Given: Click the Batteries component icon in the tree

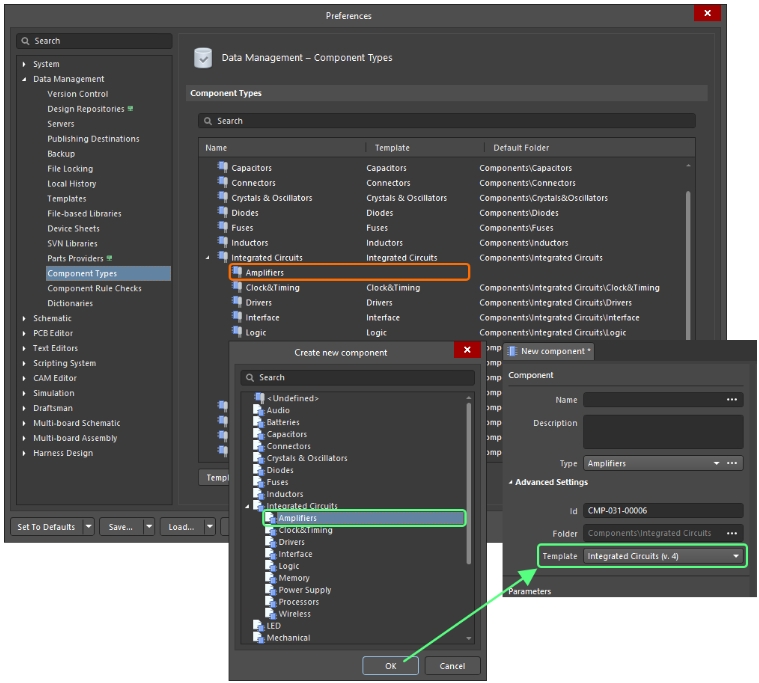Looking at the screenshot, I should 259,422.
